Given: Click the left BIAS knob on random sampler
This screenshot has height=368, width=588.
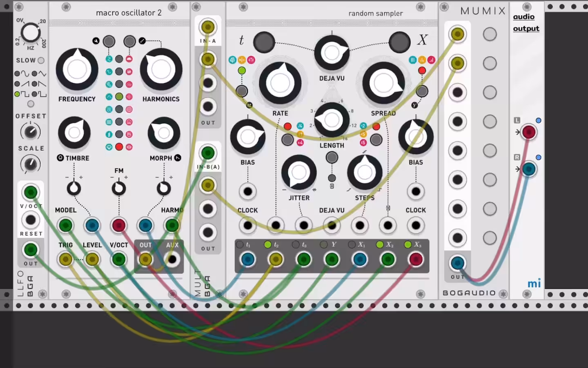Looking at the screenshot, I should pos(247,137).
